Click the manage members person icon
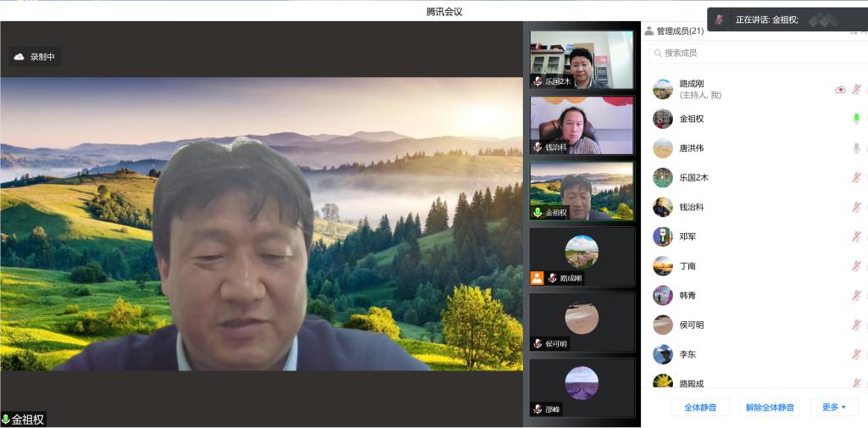 coord(649,31)
